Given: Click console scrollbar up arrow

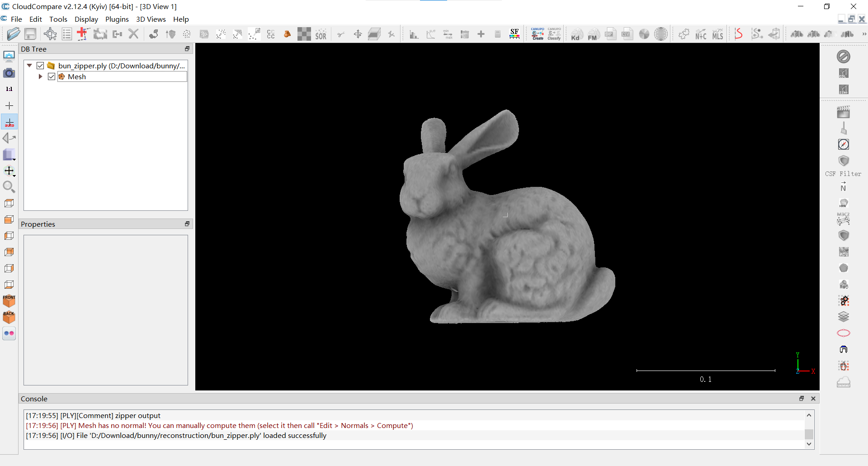Looking at the screenshot, I should pyautogui.click(x=809, y=415).
